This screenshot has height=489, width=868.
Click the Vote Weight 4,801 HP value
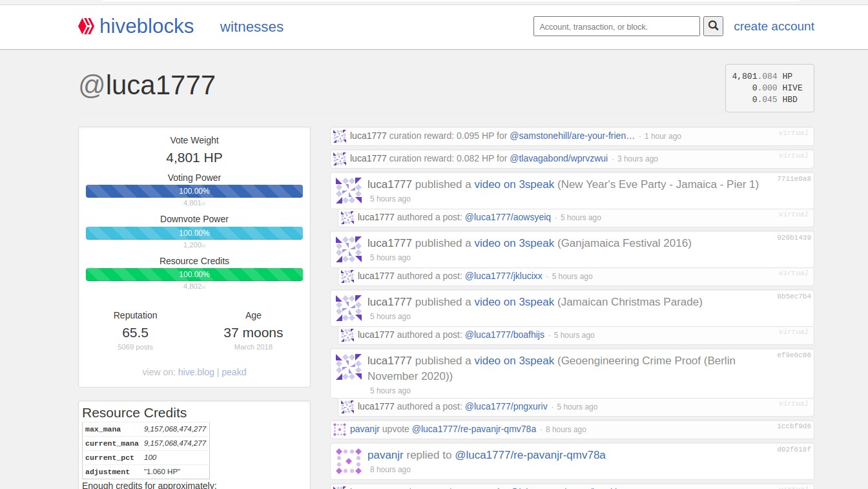(194, 158)
